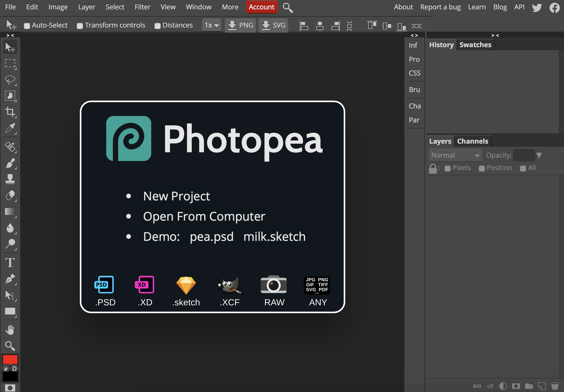Screen dimensions: 564x392
Task: Check the Distances option
Action: (x=157, y=26)
